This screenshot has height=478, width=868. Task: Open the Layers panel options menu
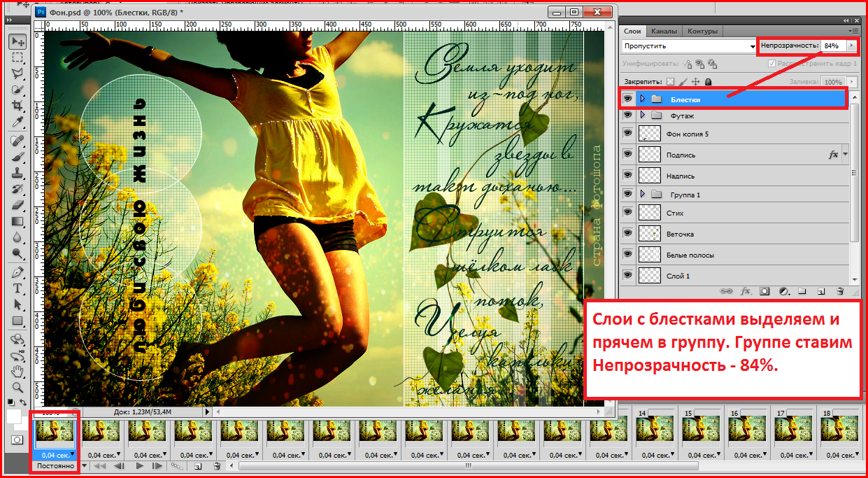[x=852, y=31]
